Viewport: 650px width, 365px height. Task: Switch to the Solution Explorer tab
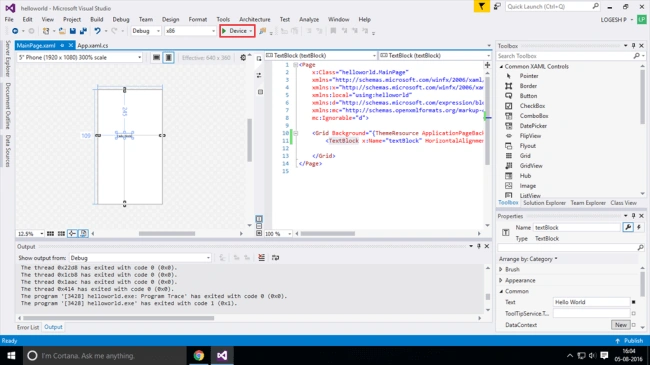[x=544, y=203]
